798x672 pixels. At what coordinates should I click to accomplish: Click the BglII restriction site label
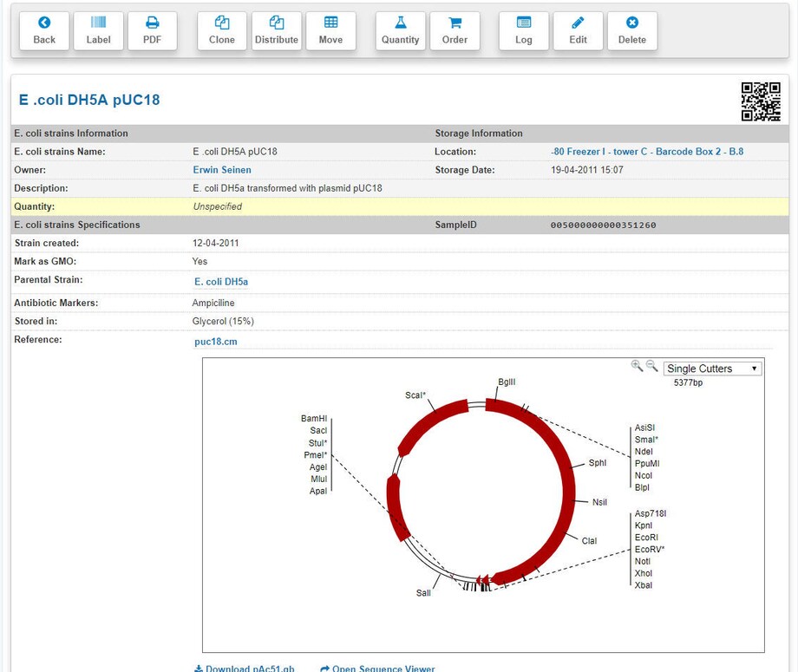click(x=507, y=382)
